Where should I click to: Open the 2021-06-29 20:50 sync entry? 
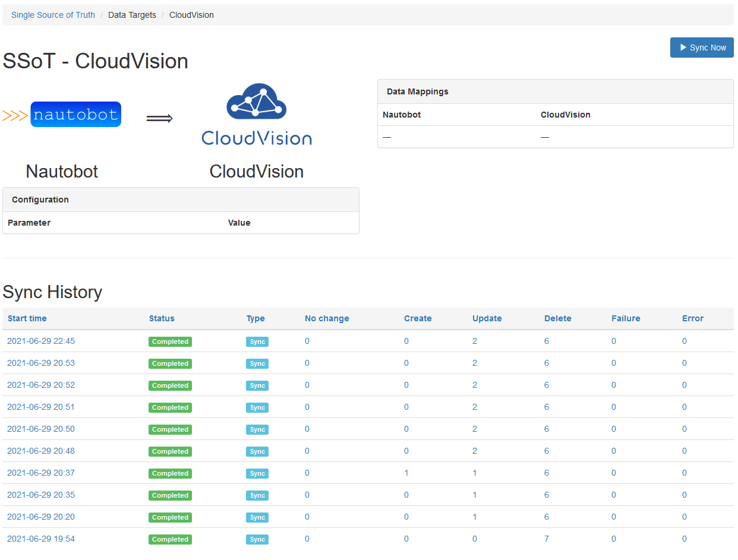pyautogui.click(x=41, y=429)
